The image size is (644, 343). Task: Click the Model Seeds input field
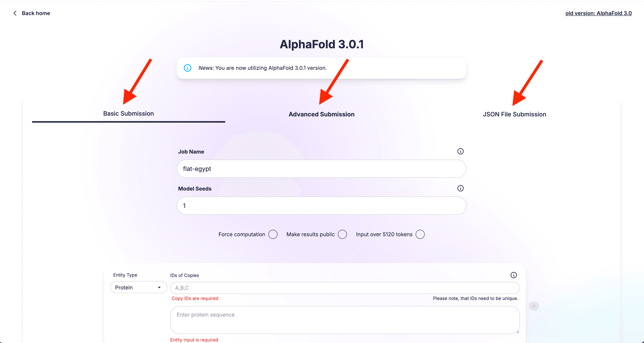[x=321, y=206]
